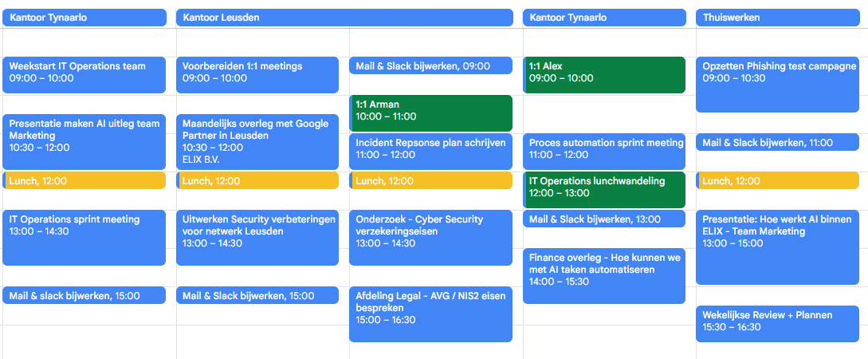Click the yellow Lunch event below Thuiswerken
868x359 pixels.
tap(778, 180)
